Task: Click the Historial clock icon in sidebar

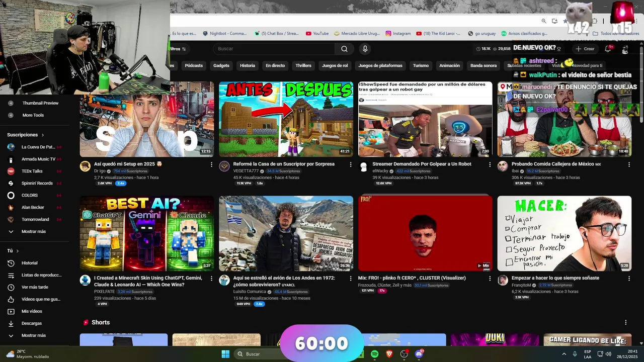Action: pyautogui.click(x=11, y=263)
